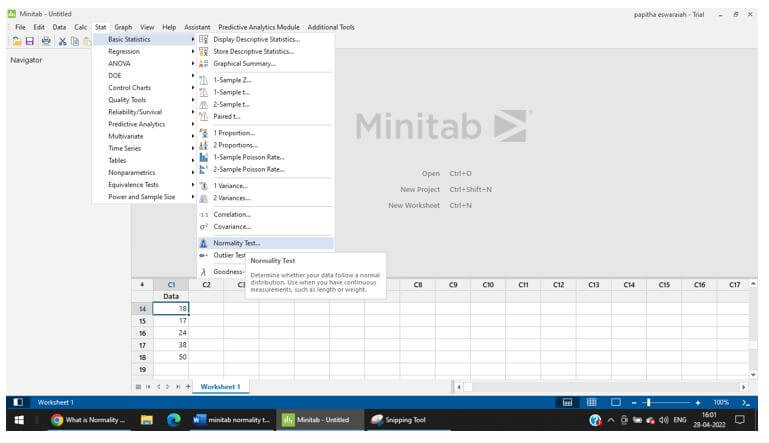
Task: Click the Open file toolbar icon
Action: tap(17, 41)
